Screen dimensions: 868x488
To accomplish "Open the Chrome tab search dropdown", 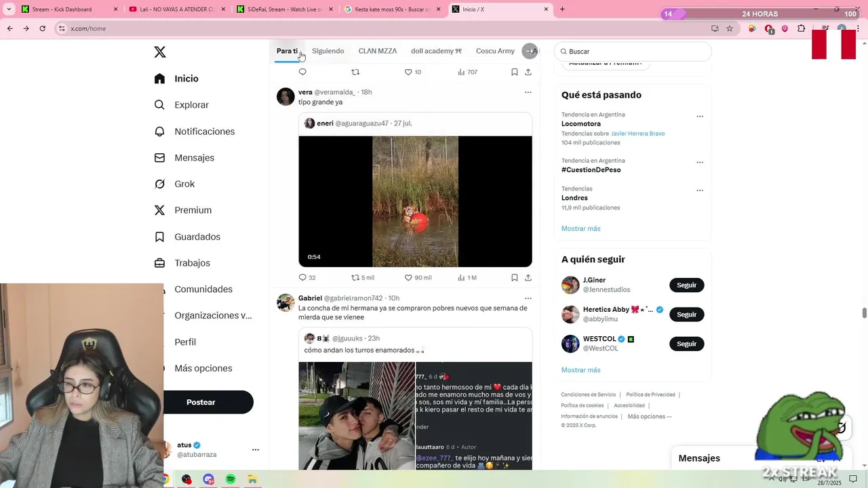I will [x=9, y=9].
